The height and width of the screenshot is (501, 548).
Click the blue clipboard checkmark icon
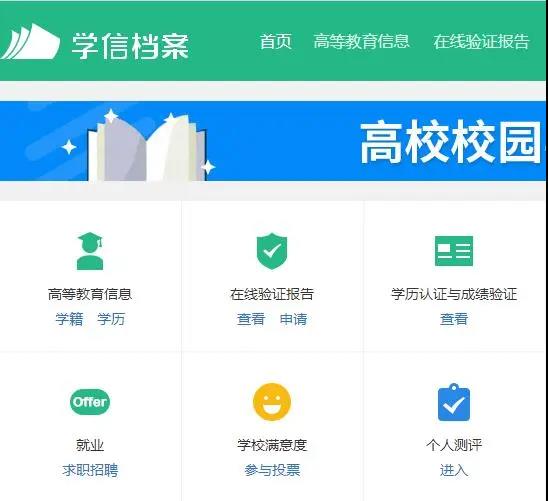tap(454, 402)
